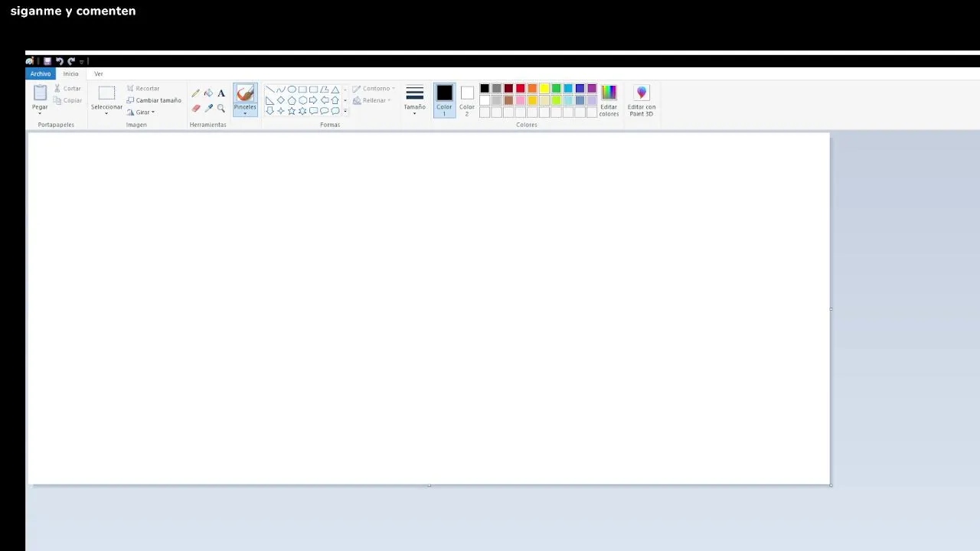Open the Archivo file menu

41,73
